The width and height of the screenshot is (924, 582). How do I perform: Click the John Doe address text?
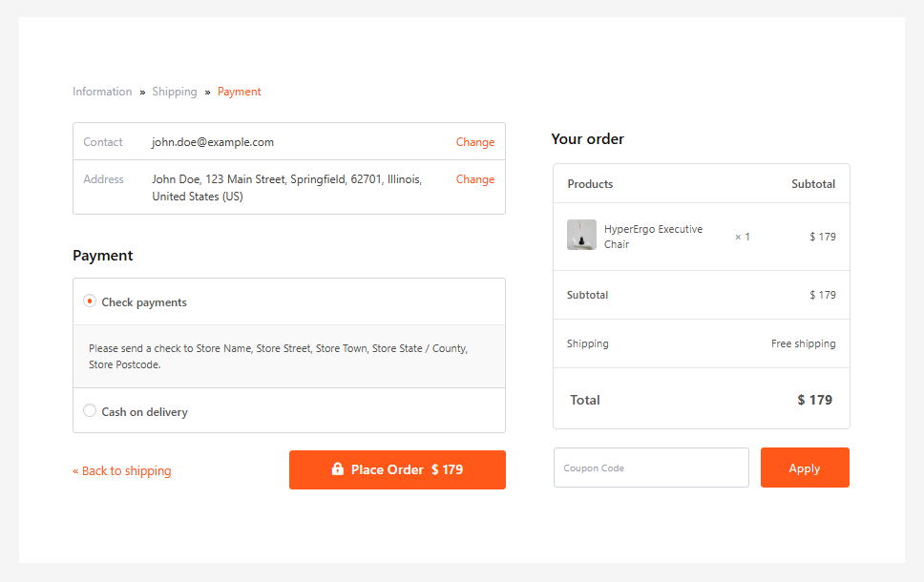(287, 187)
